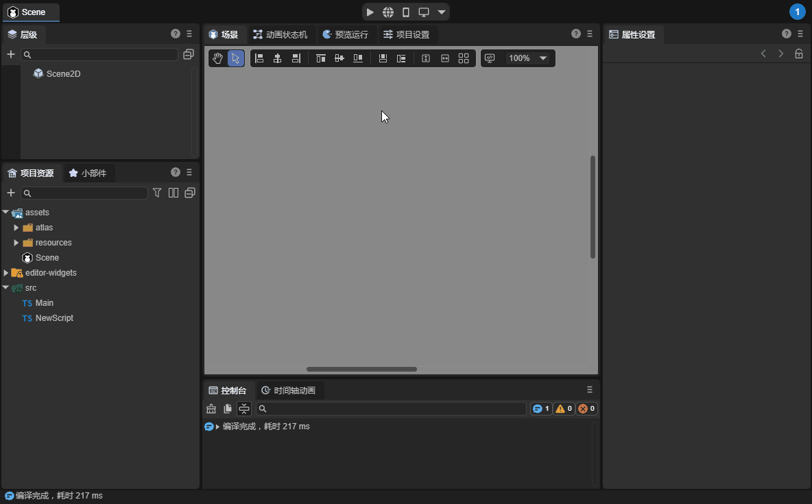Switch to the 动画状态机 tab
Viewport: 812px width, 504px height.
[280, 34]
